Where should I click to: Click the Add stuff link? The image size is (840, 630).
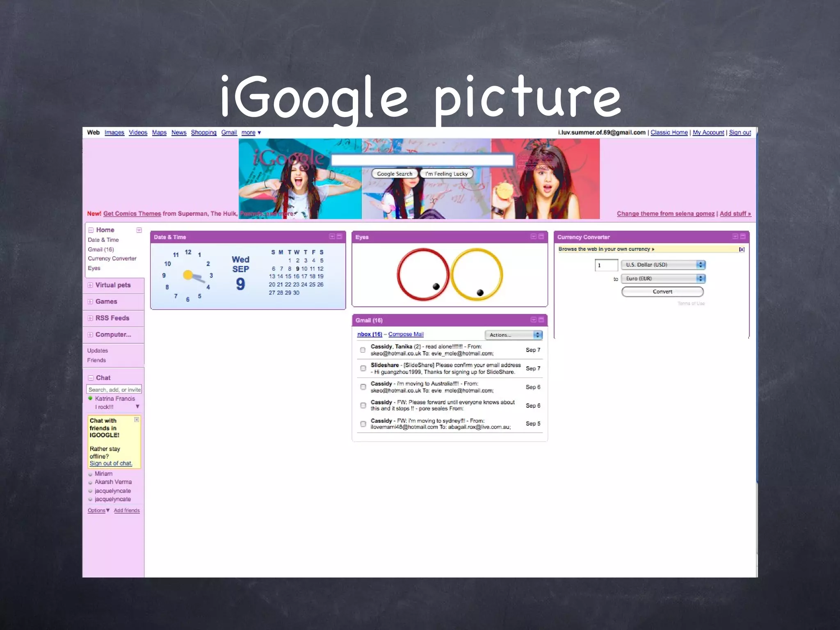tap(735, 214)
